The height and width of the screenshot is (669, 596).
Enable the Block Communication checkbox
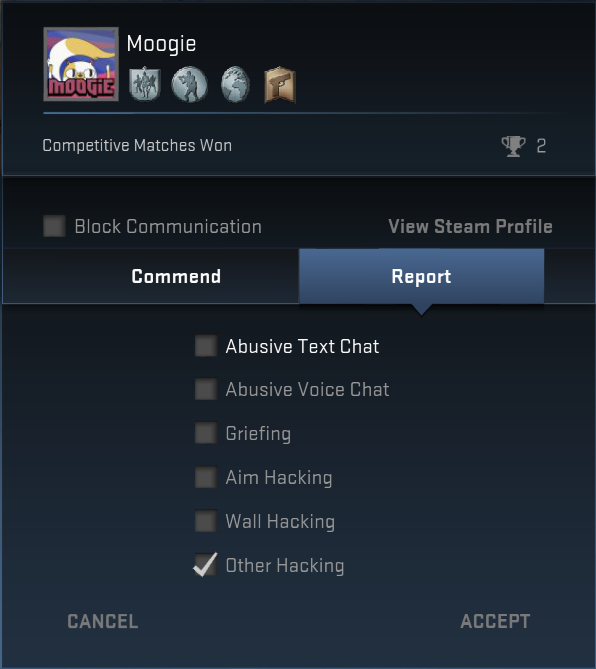55,226
